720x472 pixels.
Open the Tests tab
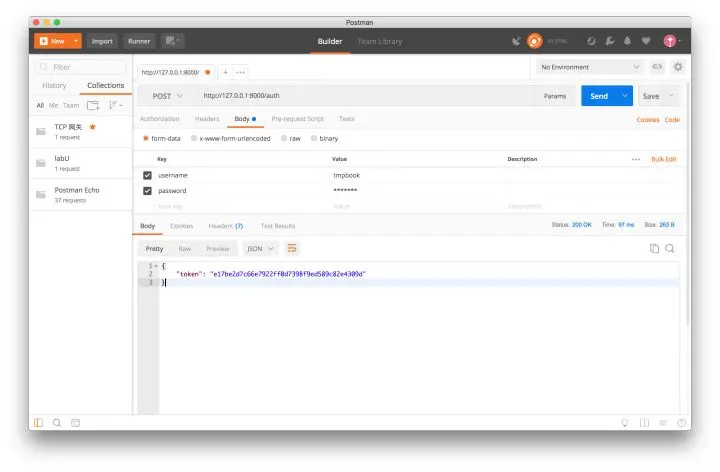[347, 119]
